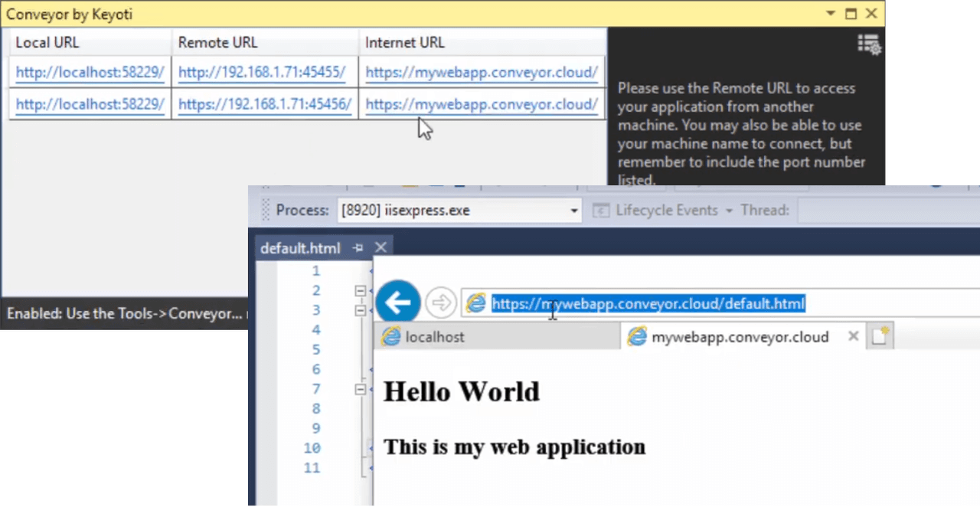Click line number 10 in editor
The image size is (980, 507).
click(x=312, y=448)
